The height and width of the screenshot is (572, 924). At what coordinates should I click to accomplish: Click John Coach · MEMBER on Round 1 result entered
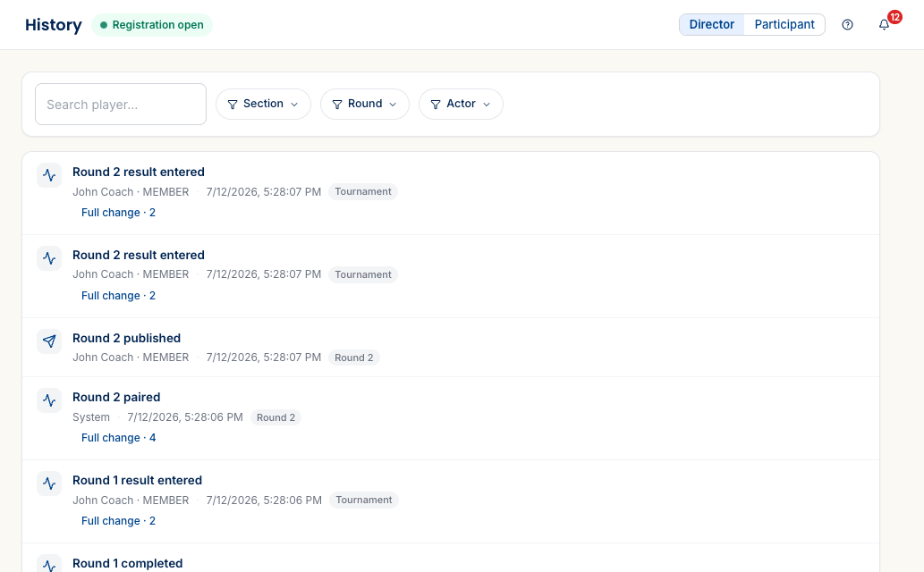pyautogui.click(x=131, y=500)
